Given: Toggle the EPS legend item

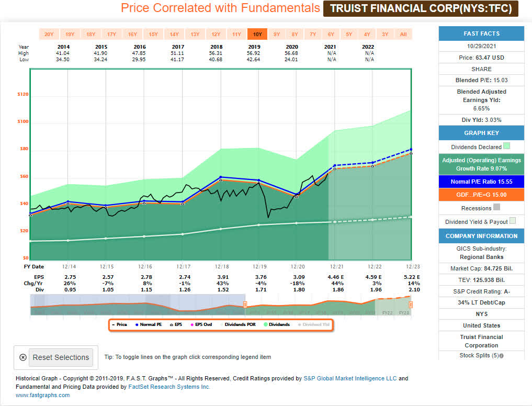Looking at the screenshot, I should coord(176,325).
